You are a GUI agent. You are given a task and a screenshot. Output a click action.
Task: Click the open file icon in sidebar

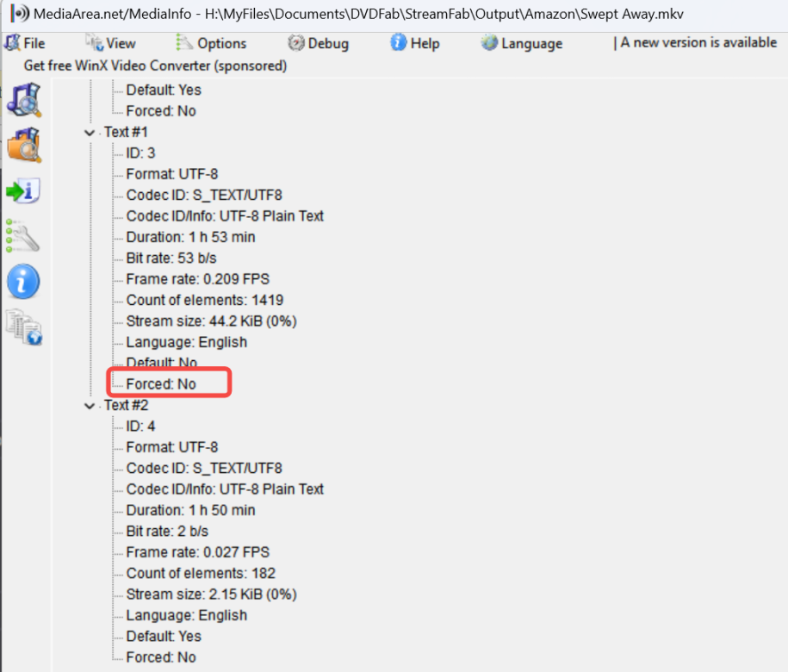click(23, 100)
